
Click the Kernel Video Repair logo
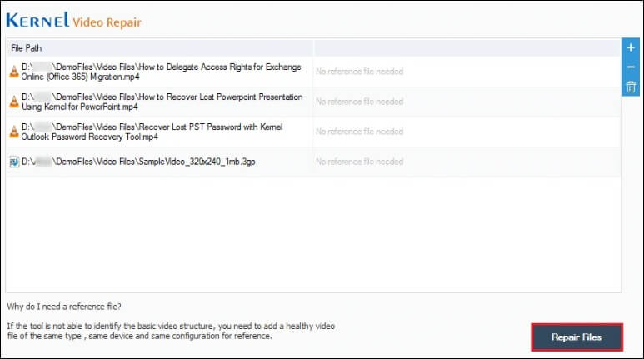tap(73, 21)
